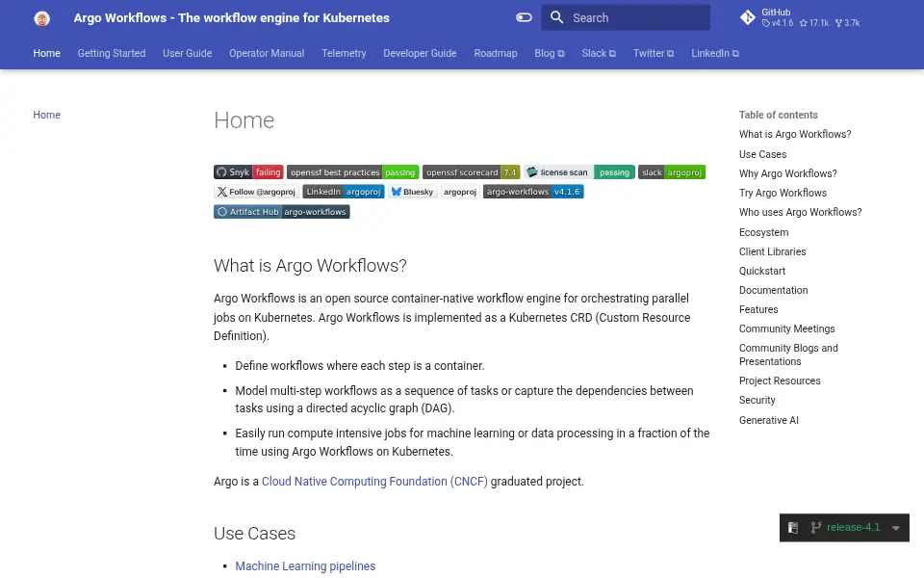Click the slack argoproj badge
Screen dimensions: 924x578
[x=672, y=172]
